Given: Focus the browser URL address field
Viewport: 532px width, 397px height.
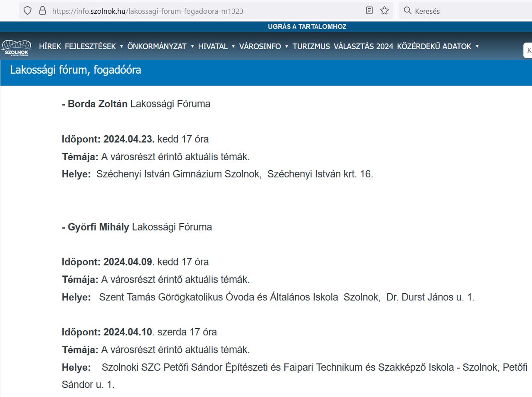Looking at the screenshot, I should point(199,11).
